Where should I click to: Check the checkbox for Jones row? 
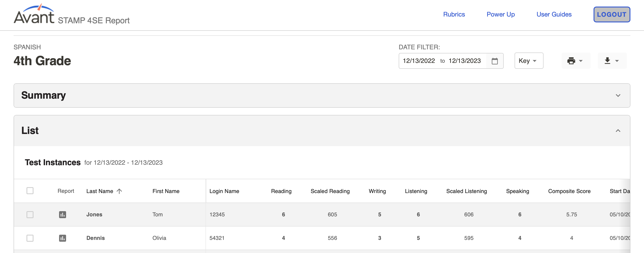[x=30, y=215]
